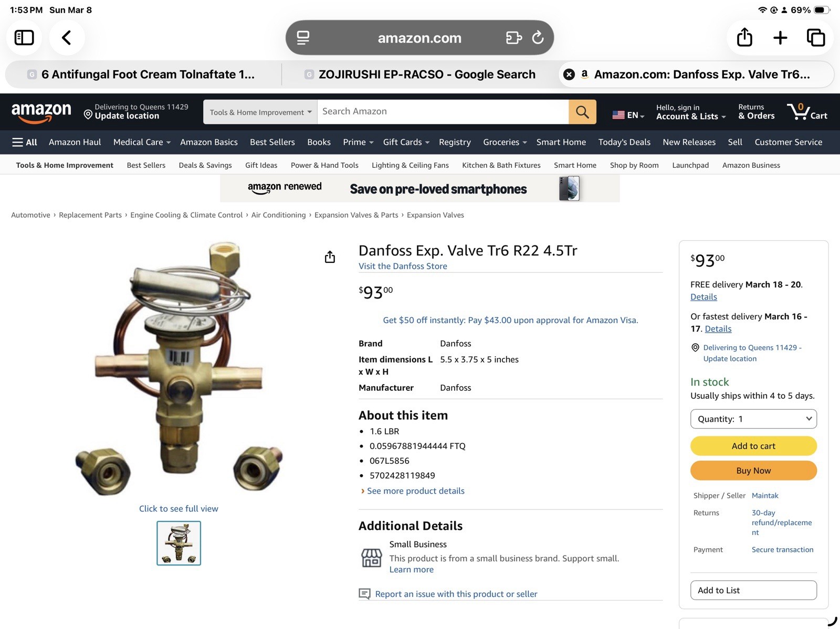The width and height of the screenshot is (840, 629).
Task: Click the orange Amazon search magnifier button
Action: [582, 112]
